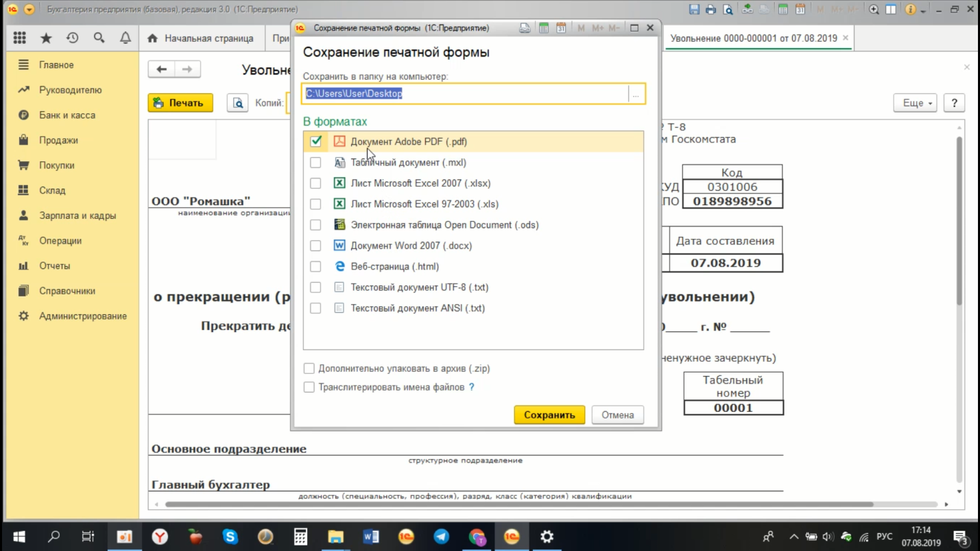Open the calendar in the main window toolbar
The image size is (980, 551).
(800, 10)
